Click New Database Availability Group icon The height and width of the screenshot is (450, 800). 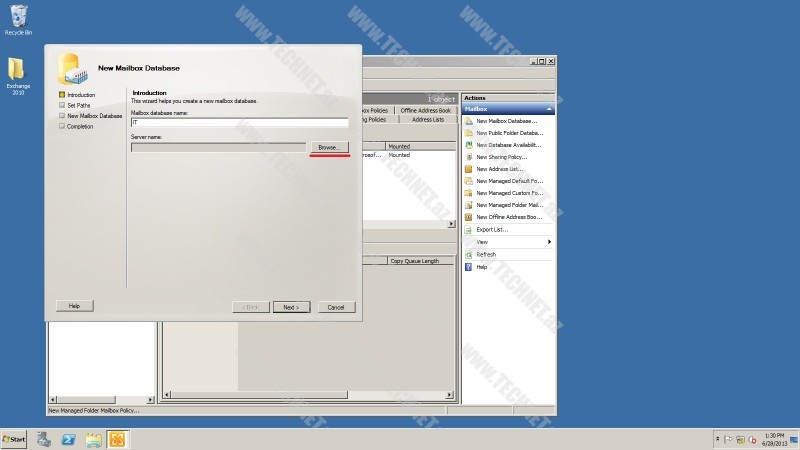(468, 145)
